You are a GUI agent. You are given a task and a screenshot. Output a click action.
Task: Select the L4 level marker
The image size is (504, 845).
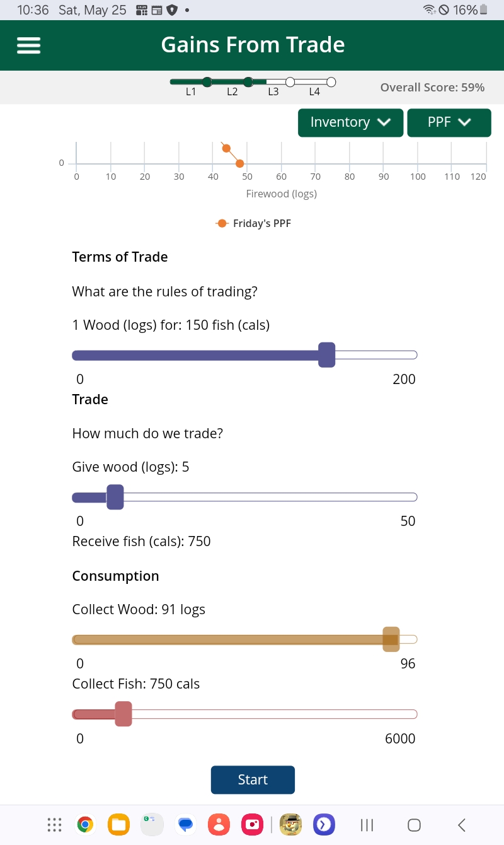331,81
